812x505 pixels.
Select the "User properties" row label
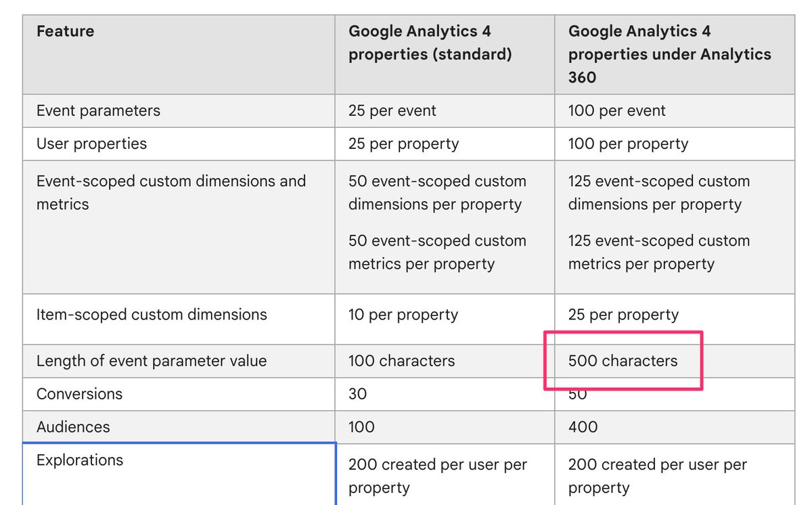[x=91, y=144]
